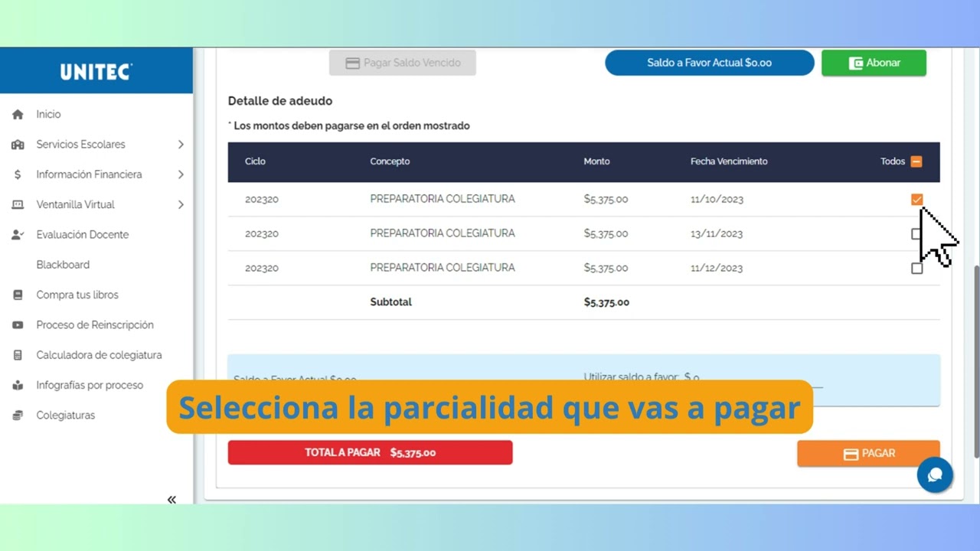980x551 pixels.
Task: Click the Servicios Escolares building icon
Action: click(18, 145)
